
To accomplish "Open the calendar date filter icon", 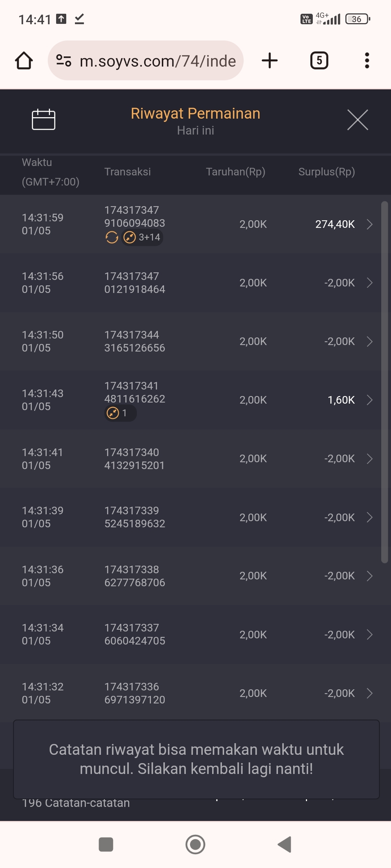I will click(x=43, y=119).
